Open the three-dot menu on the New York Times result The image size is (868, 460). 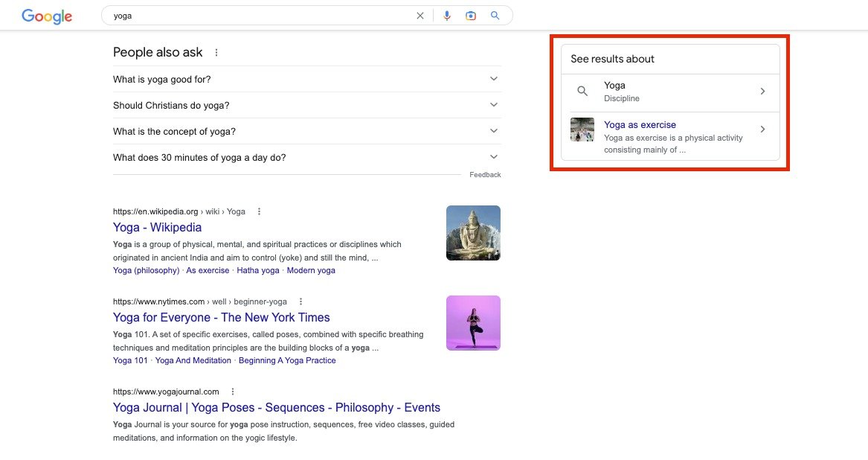pos(300,301)
